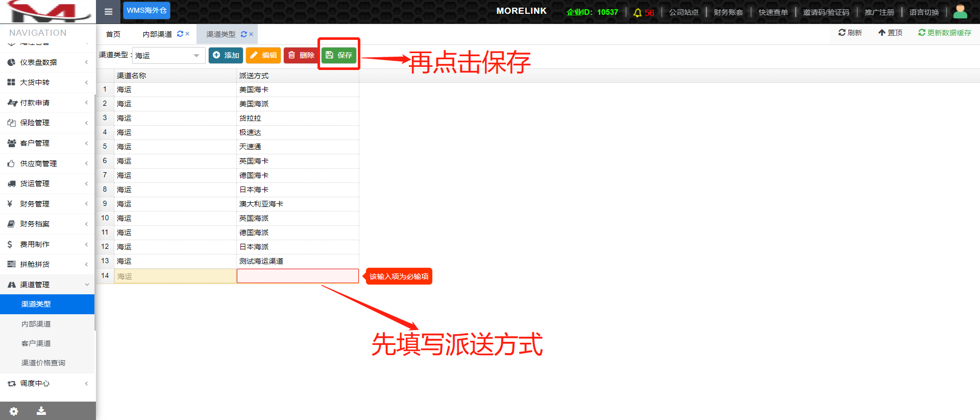Viewport: 980px width, 420px height.
Task: Expand the 仪表盘数据 menu chevron
Action: 86,62
